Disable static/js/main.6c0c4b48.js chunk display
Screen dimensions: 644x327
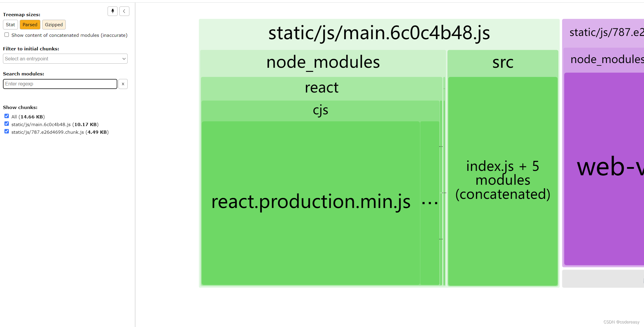click(6, 124)
